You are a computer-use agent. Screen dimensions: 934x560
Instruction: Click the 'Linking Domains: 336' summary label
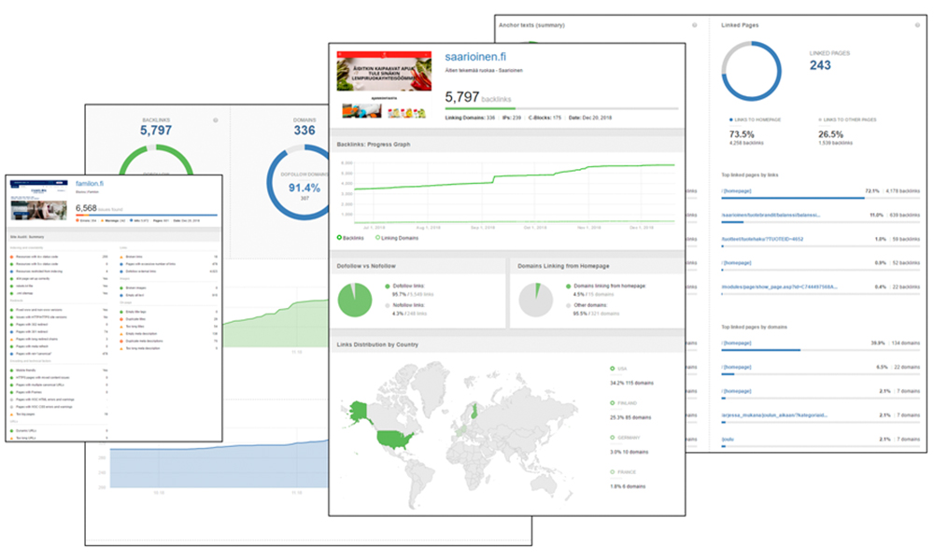[x=470, y=118]
